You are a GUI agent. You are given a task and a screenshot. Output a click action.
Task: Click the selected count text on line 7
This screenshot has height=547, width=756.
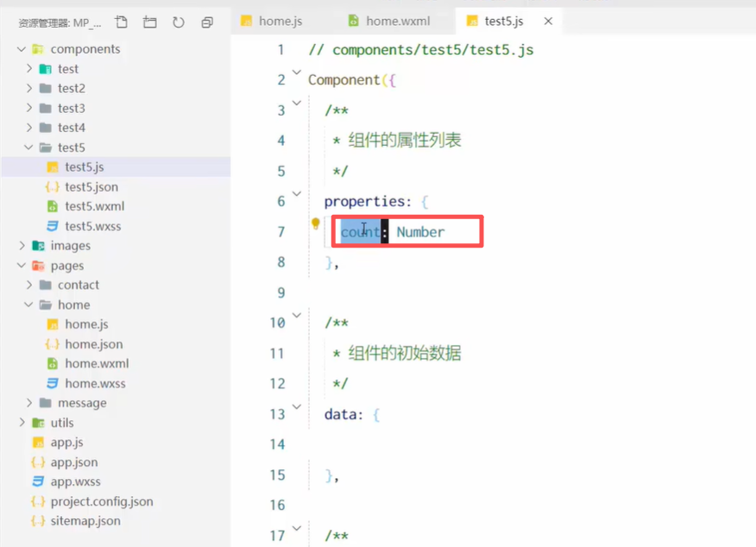tap(360, 232)
